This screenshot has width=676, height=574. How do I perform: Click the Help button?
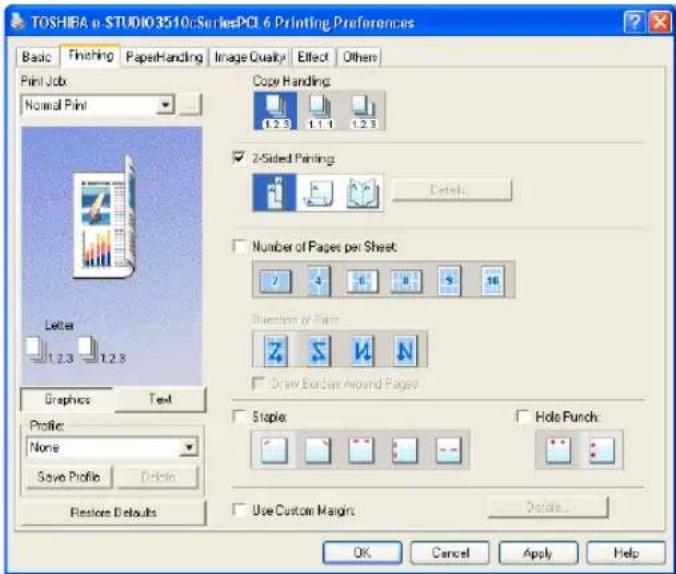tap(626, 553)
